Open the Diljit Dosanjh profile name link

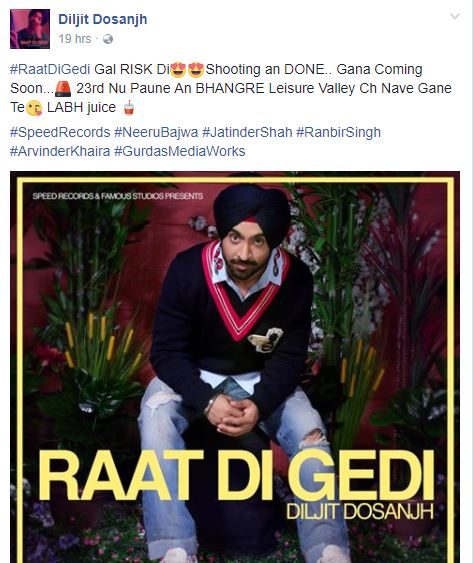pos(103,19)
